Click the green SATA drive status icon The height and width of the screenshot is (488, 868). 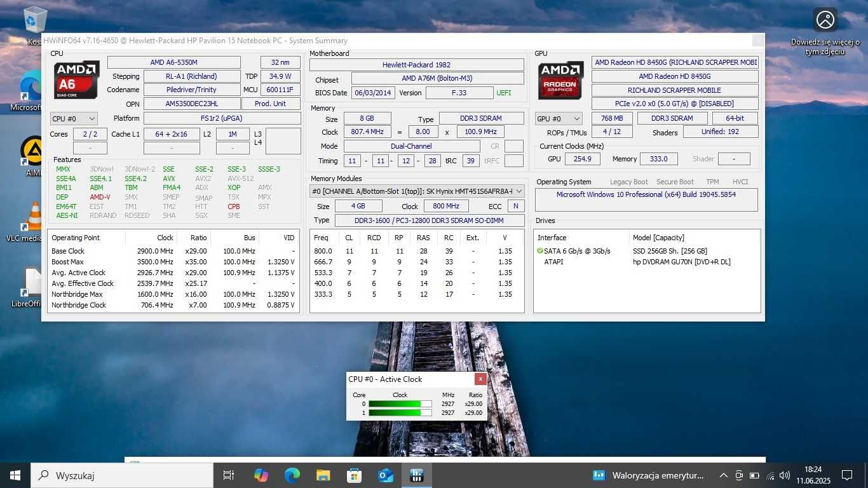(x=540, y=251)
